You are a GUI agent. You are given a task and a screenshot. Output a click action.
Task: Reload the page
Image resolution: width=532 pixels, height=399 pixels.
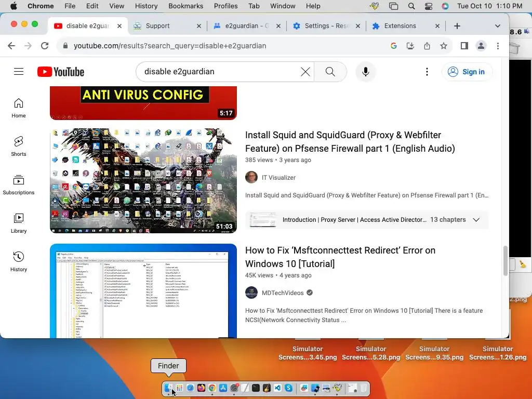point(45,46)
